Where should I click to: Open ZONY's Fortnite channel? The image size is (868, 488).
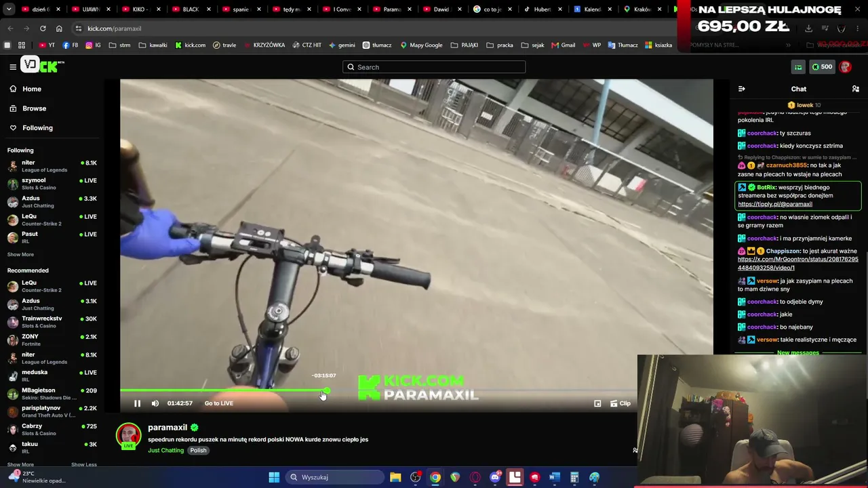coord(52,340)
